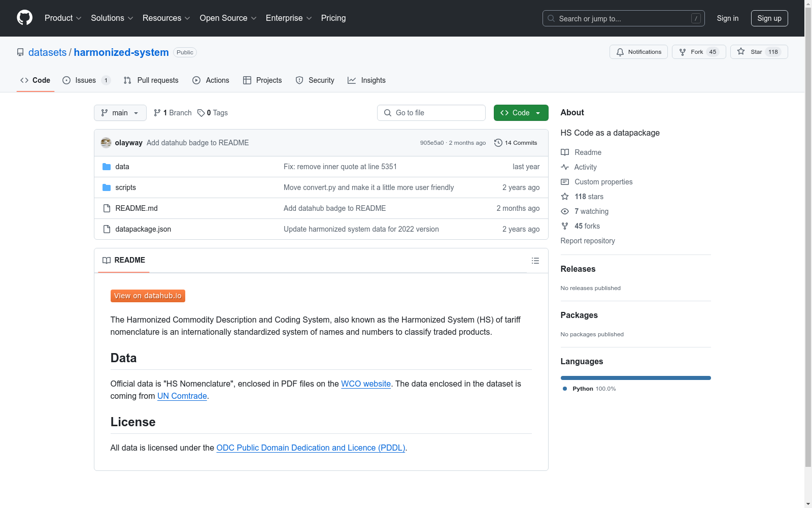Open the scripts folder
The width and height of the screenshot is (812, 508).
pos(125,187)
